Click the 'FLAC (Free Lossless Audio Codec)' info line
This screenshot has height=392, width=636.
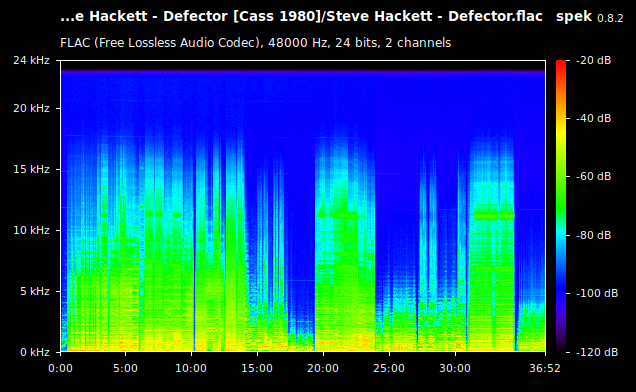tap(256, 43)
